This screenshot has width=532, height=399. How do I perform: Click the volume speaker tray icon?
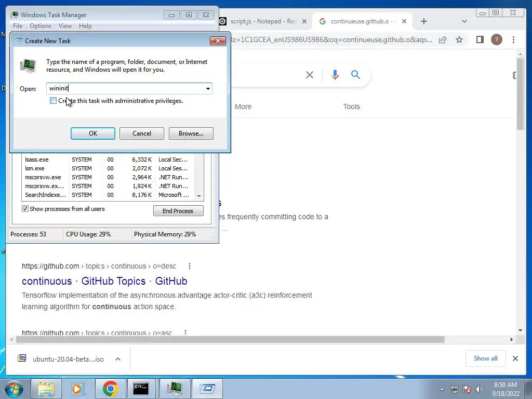click(x=480, y=389)
